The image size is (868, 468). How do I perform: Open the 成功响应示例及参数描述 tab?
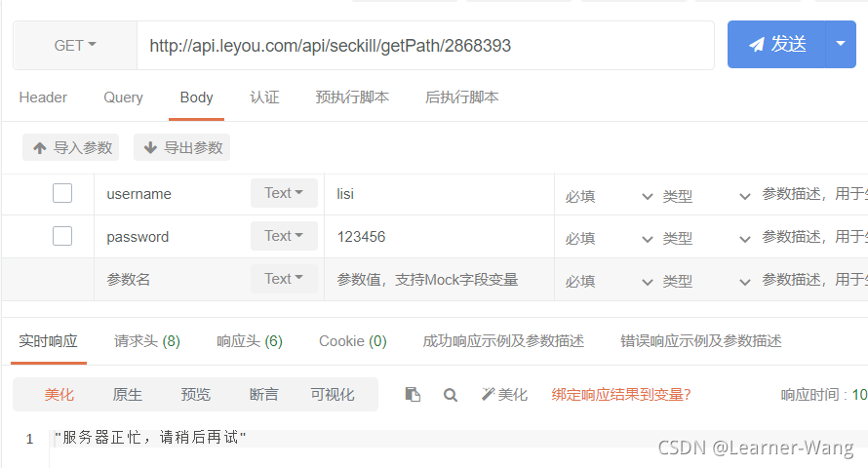[x=503, y=341]
